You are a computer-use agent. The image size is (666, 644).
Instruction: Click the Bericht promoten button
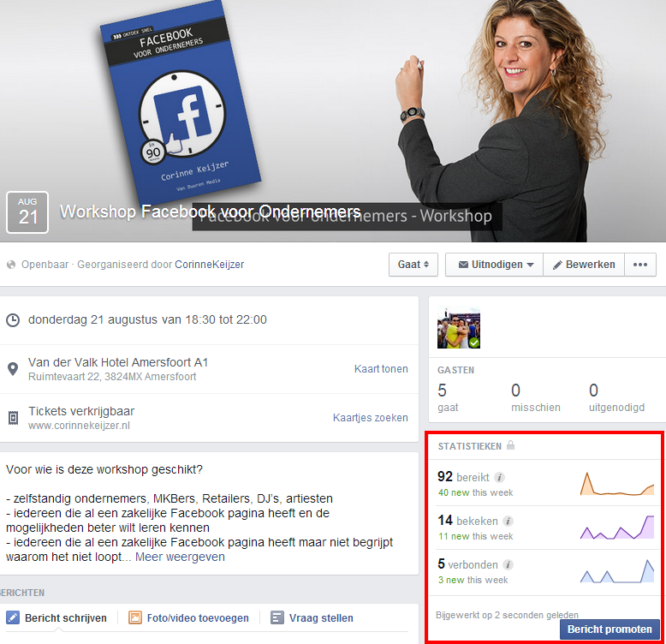(x=610, y=629)
